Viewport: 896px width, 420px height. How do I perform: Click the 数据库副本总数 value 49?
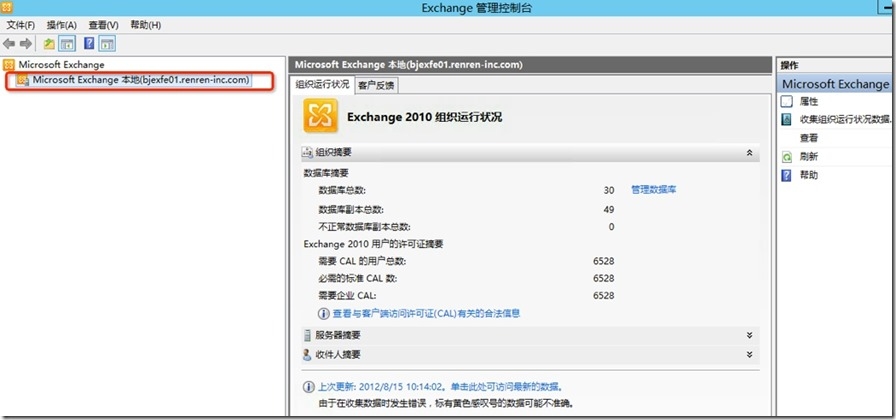(x=609, y=209)
